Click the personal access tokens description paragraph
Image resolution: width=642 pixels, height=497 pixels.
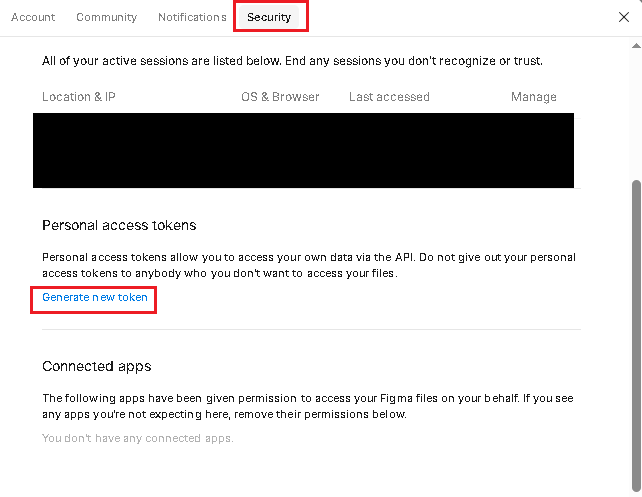(308, 265)
